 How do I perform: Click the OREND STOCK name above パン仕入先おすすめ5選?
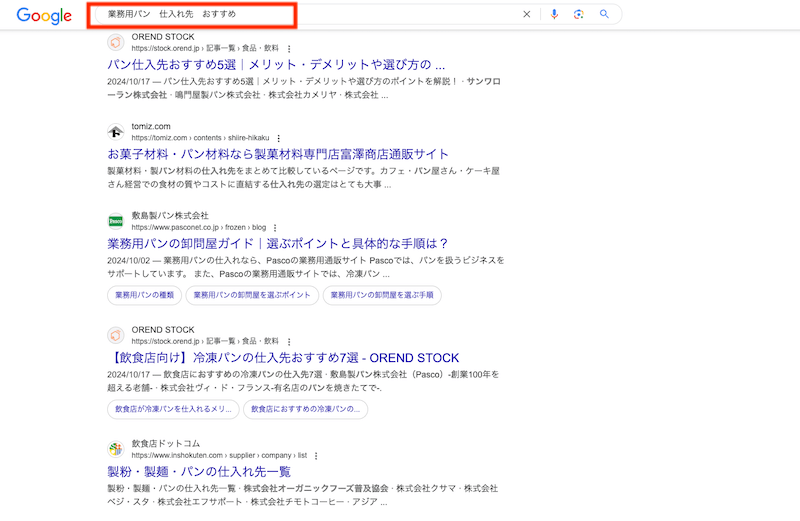point(163,37)
